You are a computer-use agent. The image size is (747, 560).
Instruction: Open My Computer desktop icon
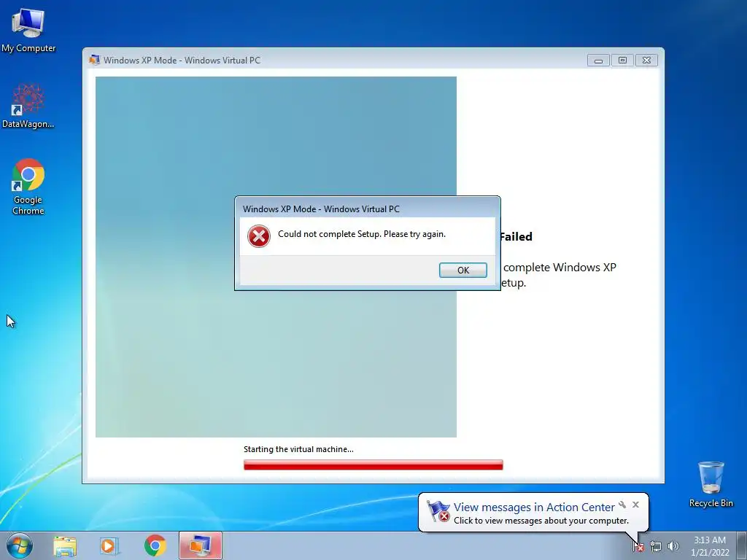coord(28,31)
